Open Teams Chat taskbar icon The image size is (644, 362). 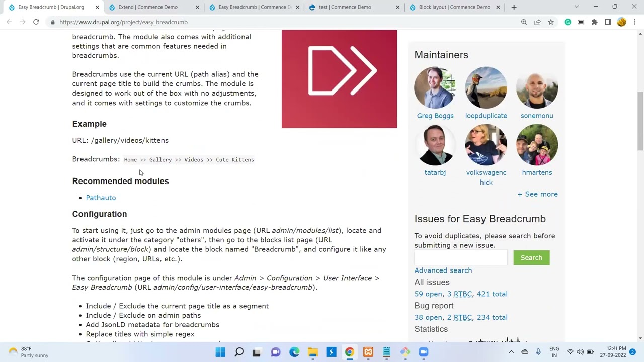[276, 352]
